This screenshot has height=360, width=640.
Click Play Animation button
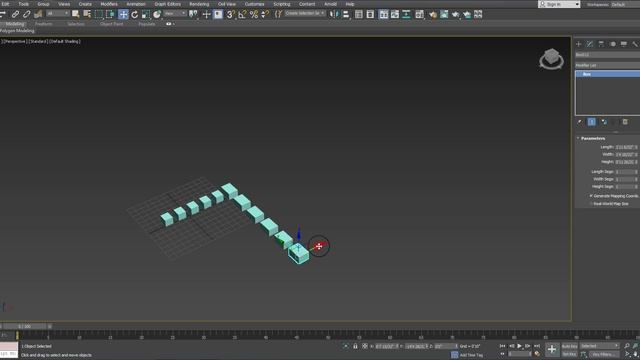click(519, 346)
